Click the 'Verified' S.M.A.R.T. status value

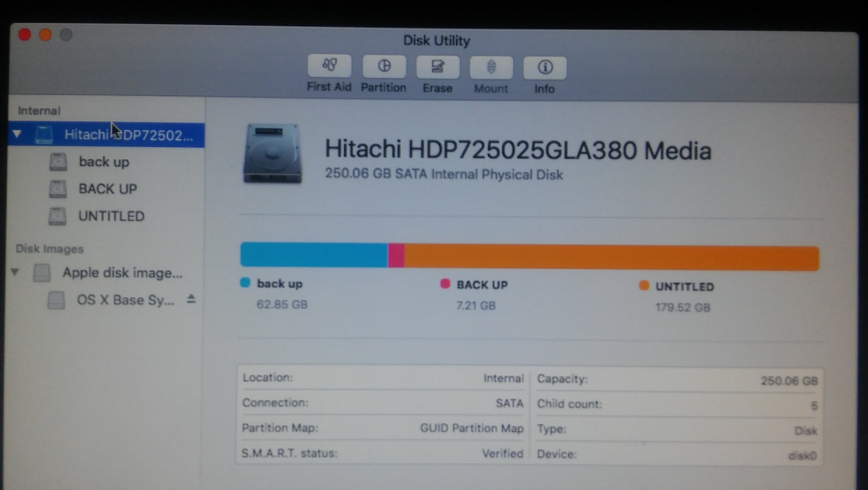point(503,454)
